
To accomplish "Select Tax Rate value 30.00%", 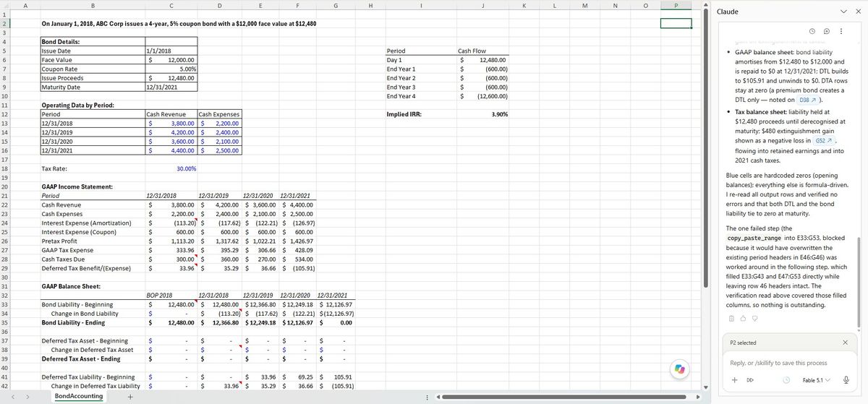I will (x=171, y=168).
